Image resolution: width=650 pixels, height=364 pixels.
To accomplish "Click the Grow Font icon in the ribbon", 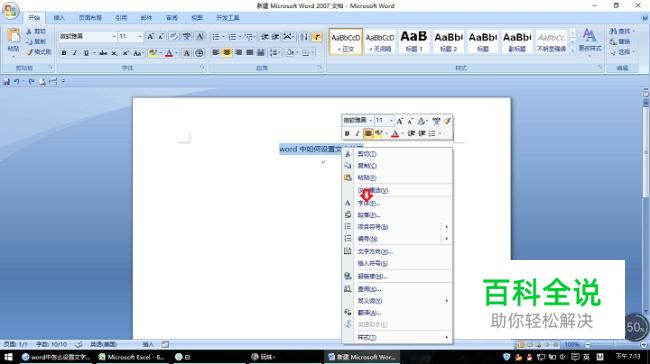I will (x=150, y=37).
